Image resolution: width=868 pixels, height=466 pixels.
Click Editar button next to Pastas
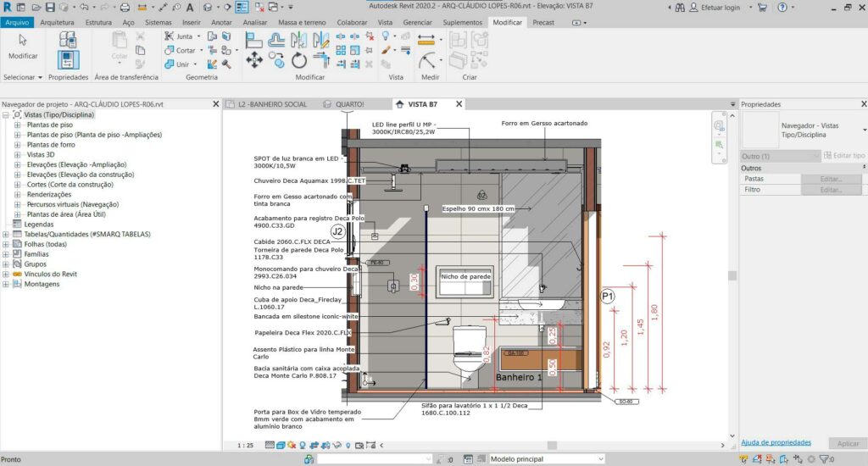point(831,179)
